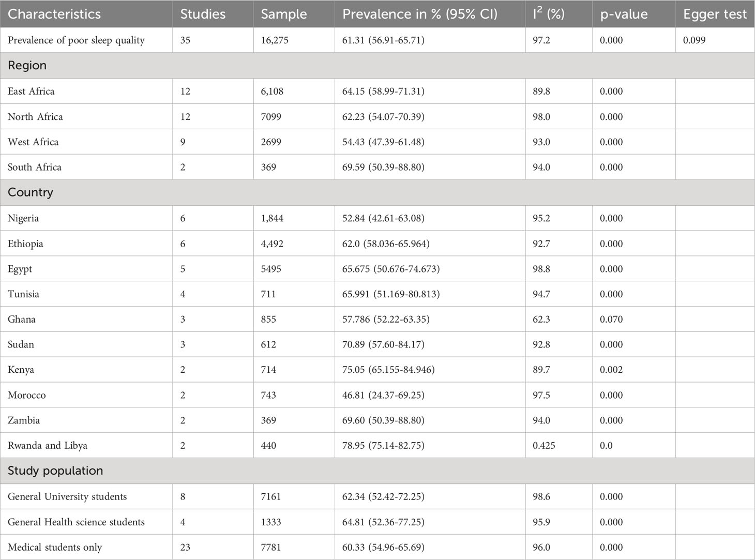The width and height of the screenshot is (755, 560).
Task: Click sample value 6,108
Action: pyautogui.click(x=272, y=92)
